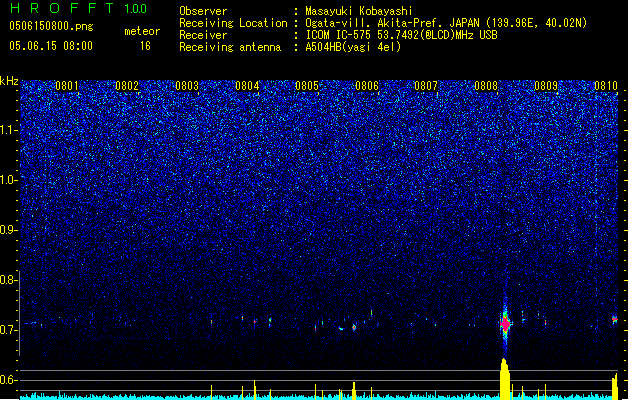
Task: Click the 0805 time marker
Action: tap(307, 86)
